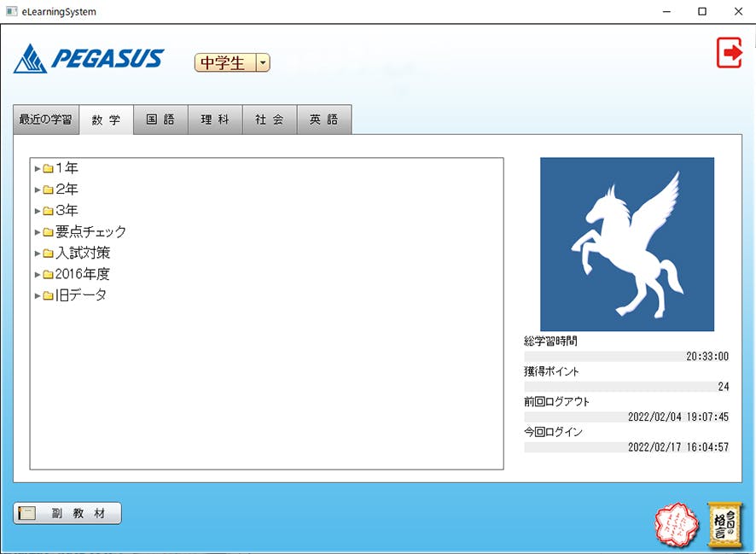
Task: Click the folder icon next to 要点チェック
Action: (x=49, y=232)
